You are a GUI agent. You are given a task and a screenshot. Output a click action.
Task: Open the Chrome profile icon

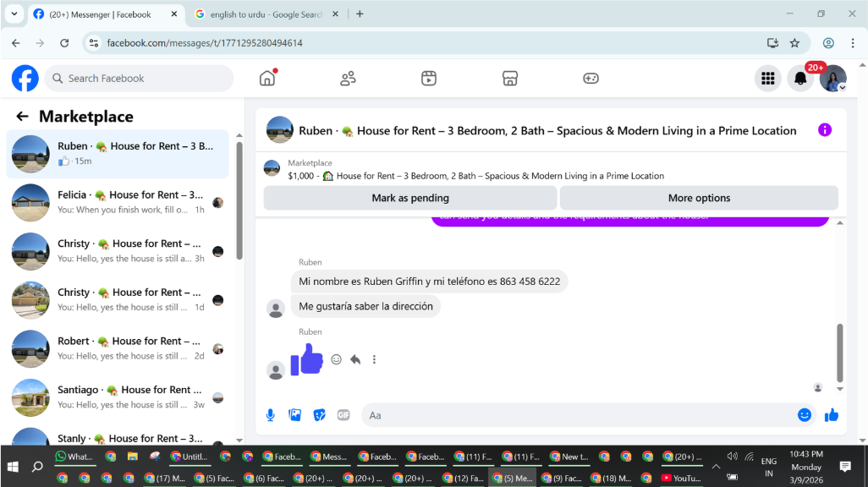click(x=828, y=43)
